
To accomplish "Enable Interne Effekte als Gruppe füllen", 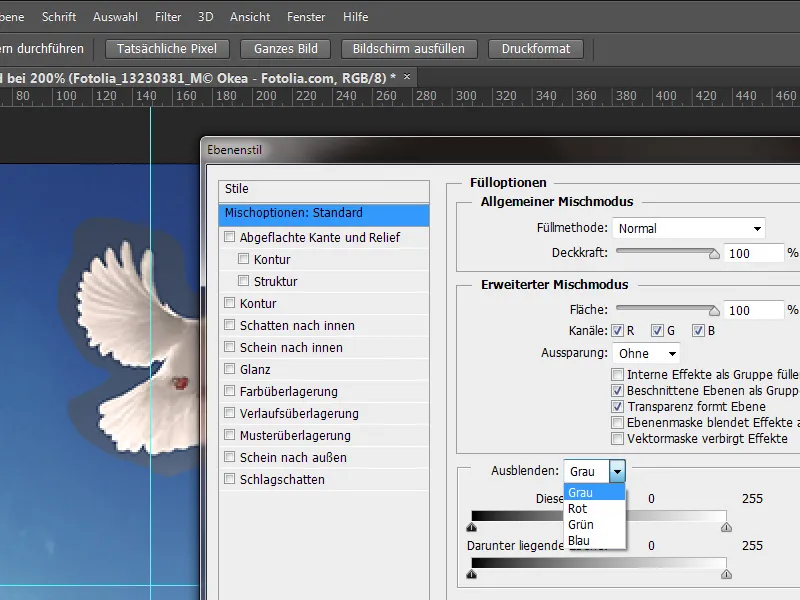I will (x=617, y=374).
